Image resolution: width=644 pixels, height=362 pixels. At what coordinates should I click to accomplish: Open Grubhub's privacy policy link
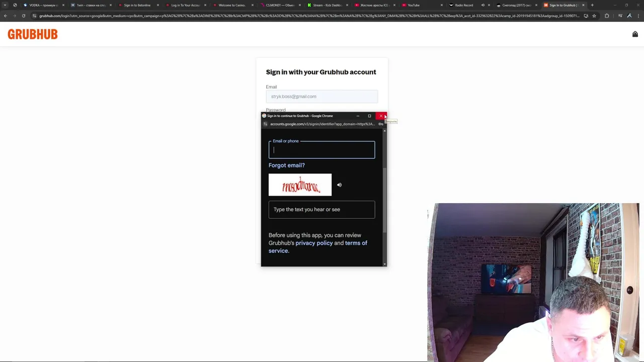pos(314,243)
